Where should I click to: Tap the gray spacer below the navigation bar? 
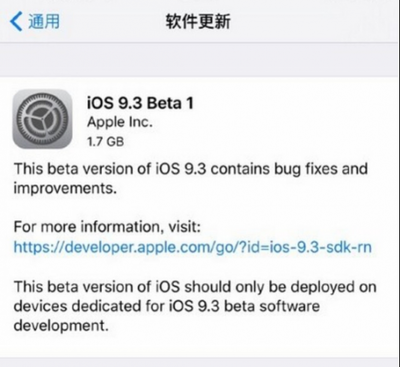tap(200, 60)
